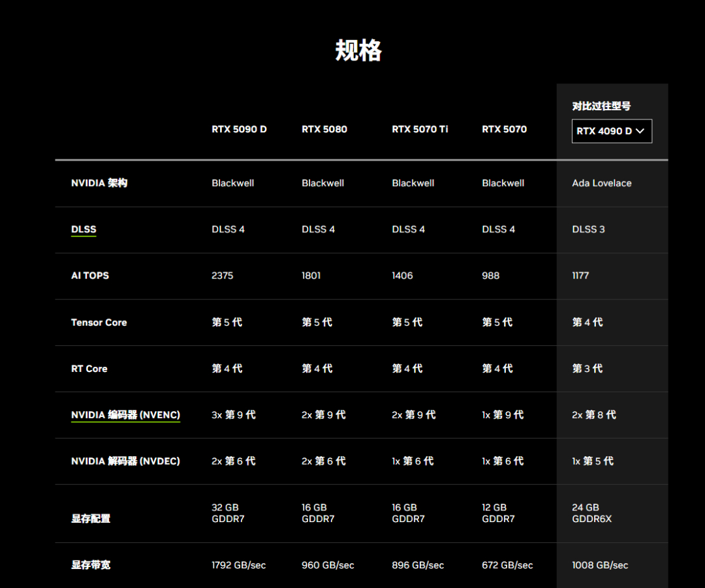Select the RTX 5070 column header
The height and width of the screenshot is (588, 705).
coord(504,129)
